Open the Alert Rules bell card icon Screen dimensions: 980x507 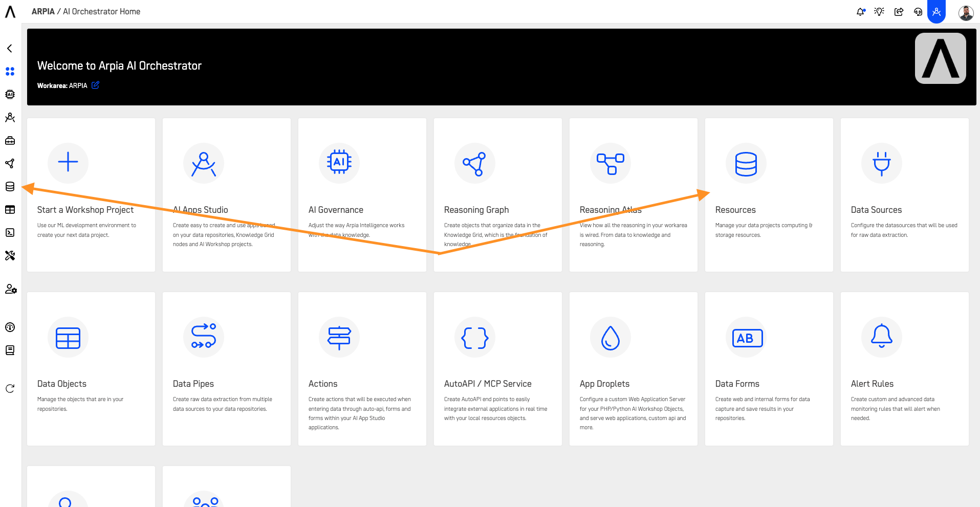882,337
